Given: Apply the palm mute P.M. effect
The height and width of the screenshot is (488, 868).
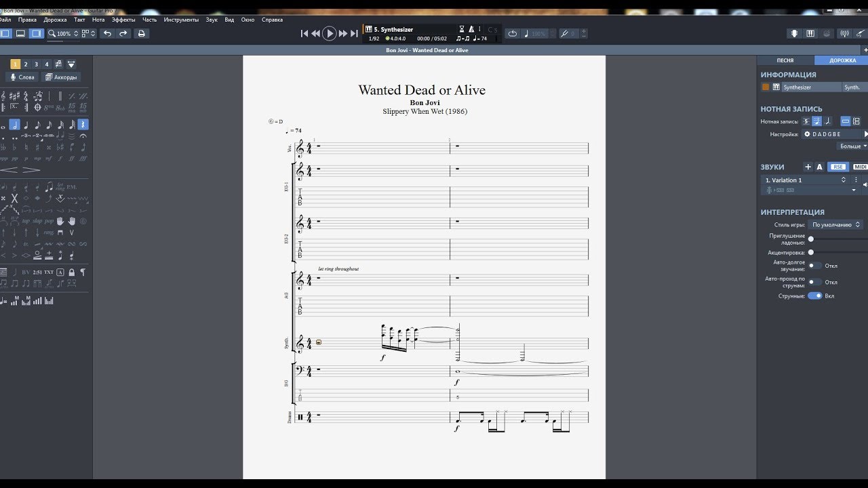Looking at the screenshot, I should [x=72, y=186].
